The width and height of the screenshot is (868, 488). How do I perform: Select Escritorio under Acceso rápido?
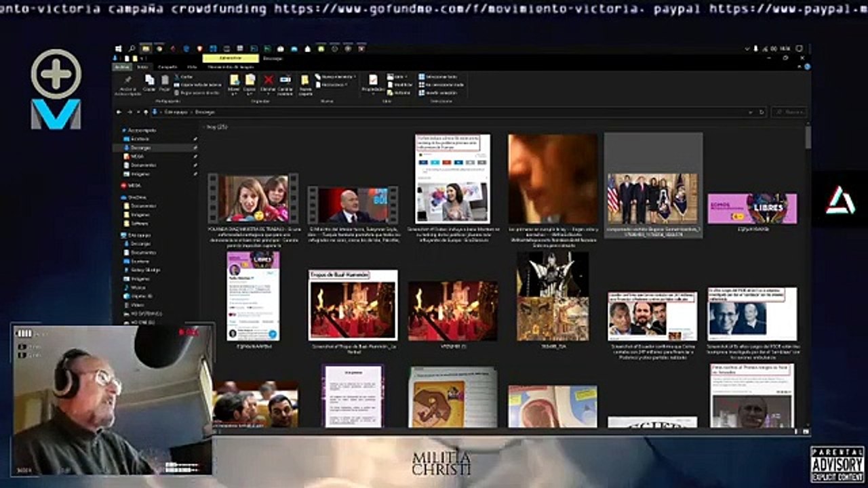pos(136,139)
